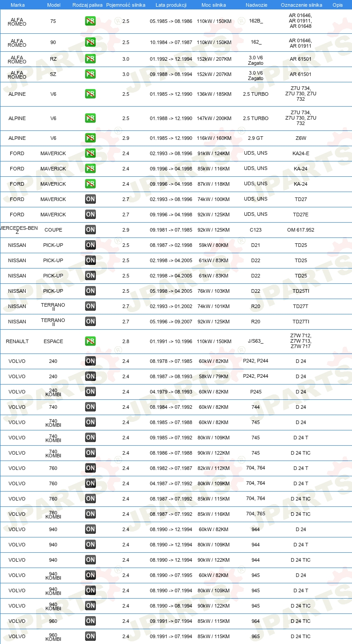
Task: Click the Nadwozie column header
Action: pyautogui.click(x=256, y=4)
